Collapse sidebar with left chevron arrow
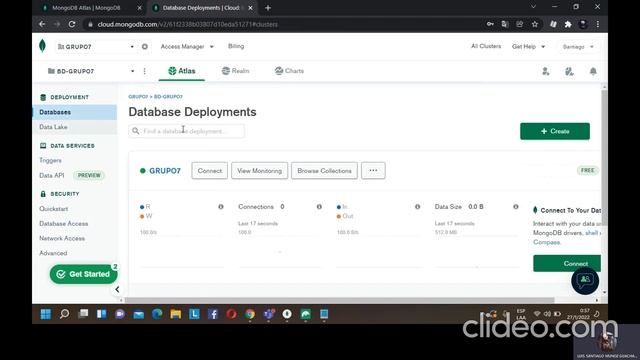 coord(117,289)
